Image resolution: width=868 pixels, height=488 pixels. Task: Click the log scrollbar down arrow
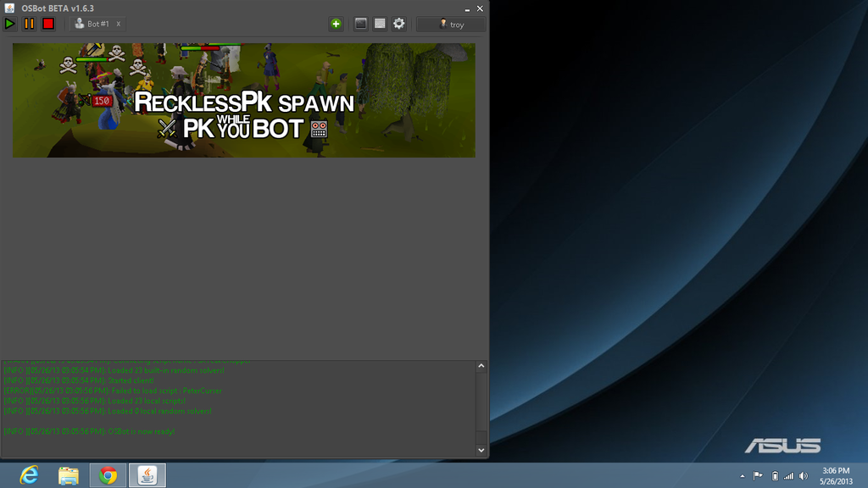(481, 450)
